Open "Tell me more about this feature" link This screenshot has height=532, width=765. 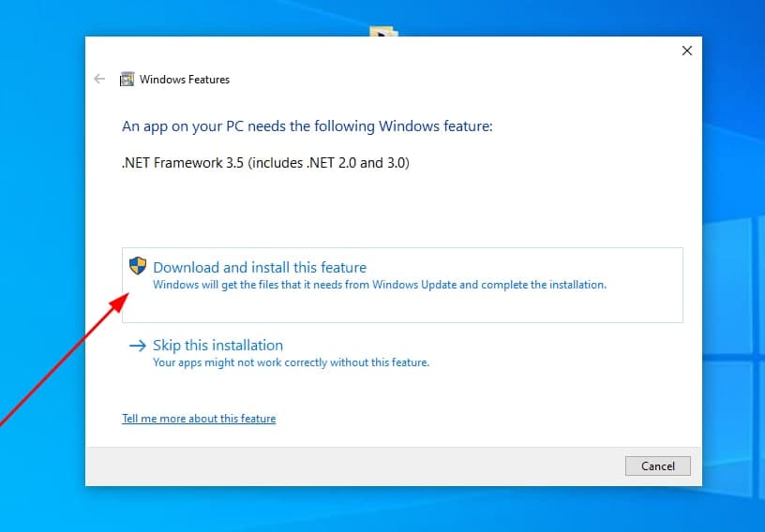pos(199,419)
